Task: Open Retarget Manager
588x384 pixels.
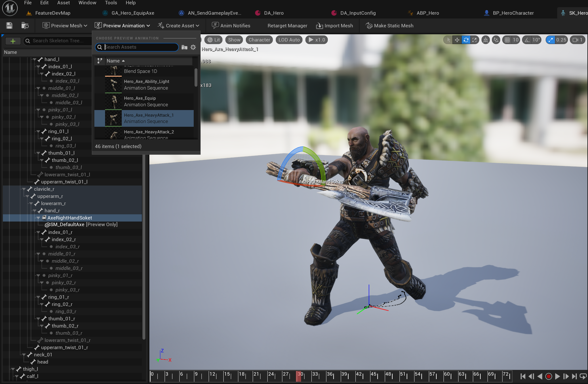Action: (287, 26)
